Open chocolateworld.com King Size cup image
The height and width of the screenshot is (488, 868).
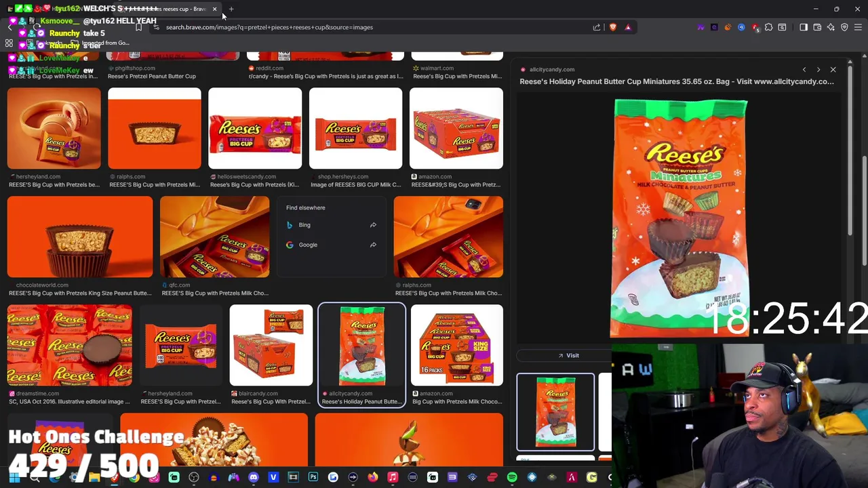80,237
